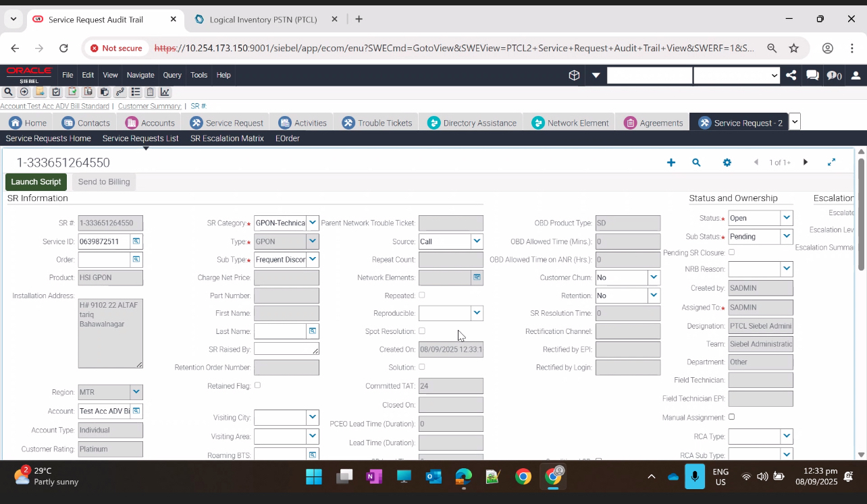Click the share icon in the top bar
This screenshot has height=504, width=867.
(791, 76)
